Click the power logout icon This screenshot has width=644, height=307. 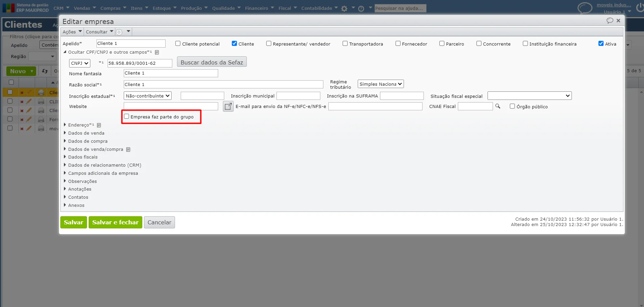tap(640, 7)
